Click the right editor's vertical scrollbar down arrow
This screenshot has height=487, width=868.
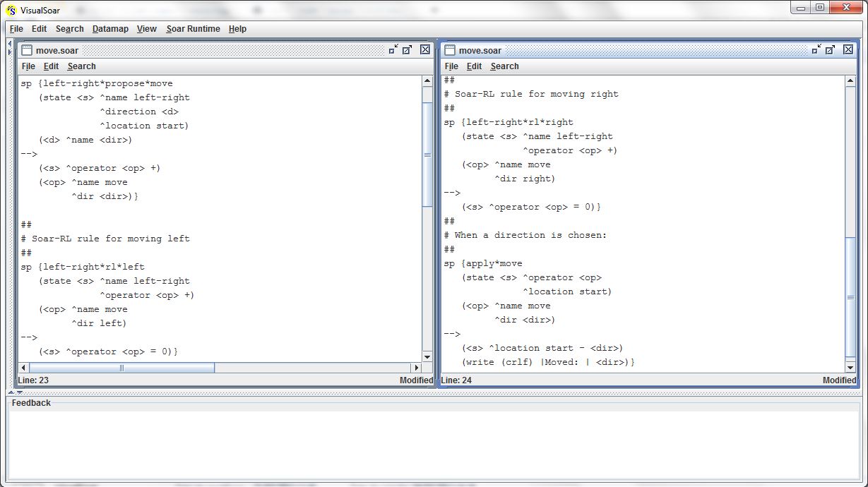tap(850, 368)
